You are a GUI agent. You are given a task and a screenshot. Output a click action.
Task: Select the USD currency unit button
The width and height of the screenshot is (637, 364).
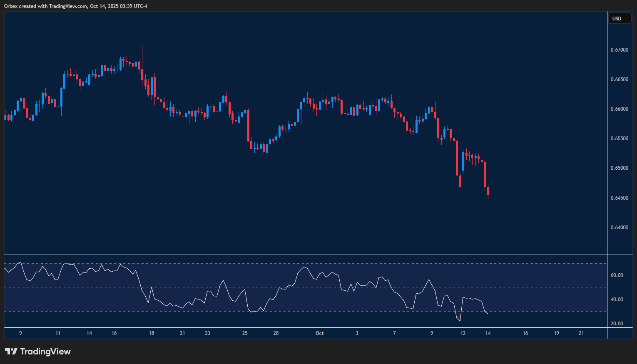tap(620, 18)
